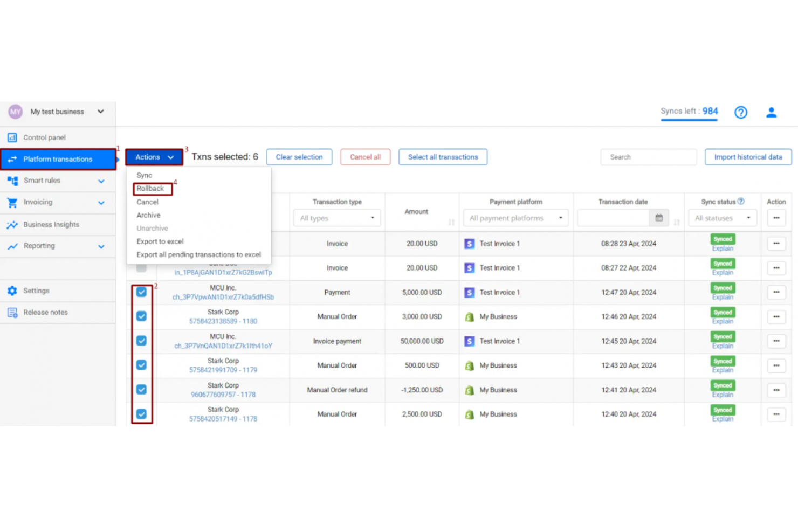Open the Control panel sidebar icon
The width and height of the screenshot is (798, 532).
tap(13, 137)
